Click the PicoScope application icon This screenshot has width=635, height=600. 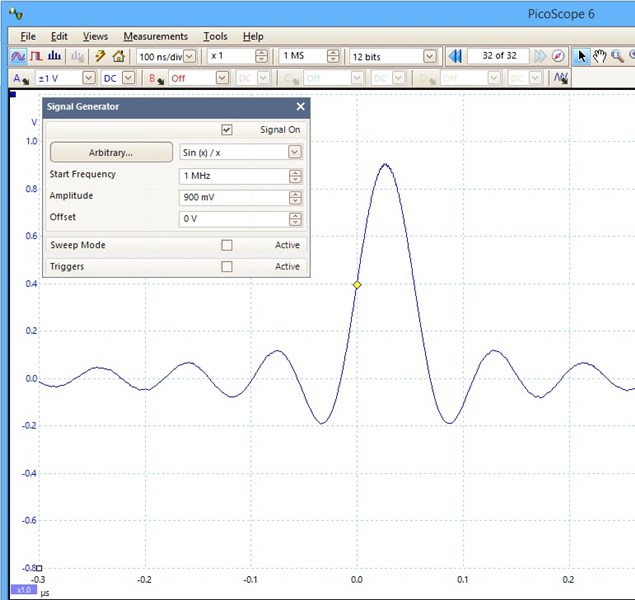pyautogui.click(x=16, y=14)
